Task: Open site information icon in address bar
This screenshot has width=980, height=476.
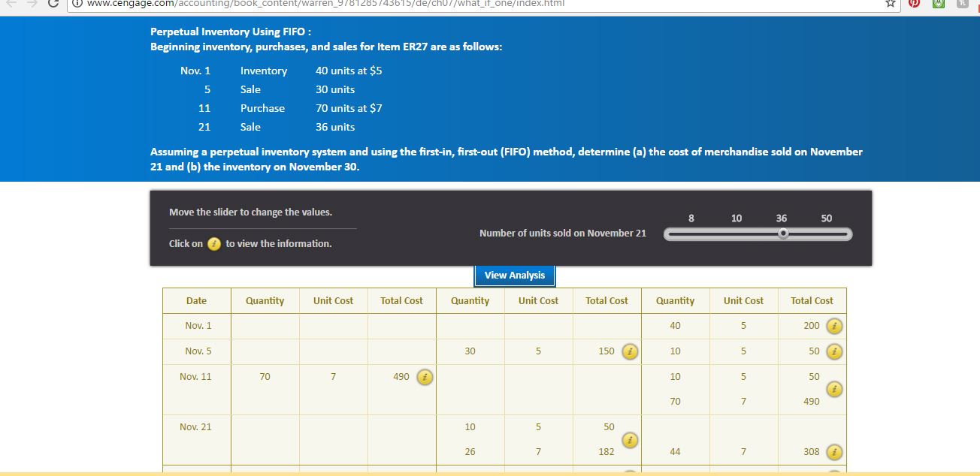Action: click(x=78, y=3)
